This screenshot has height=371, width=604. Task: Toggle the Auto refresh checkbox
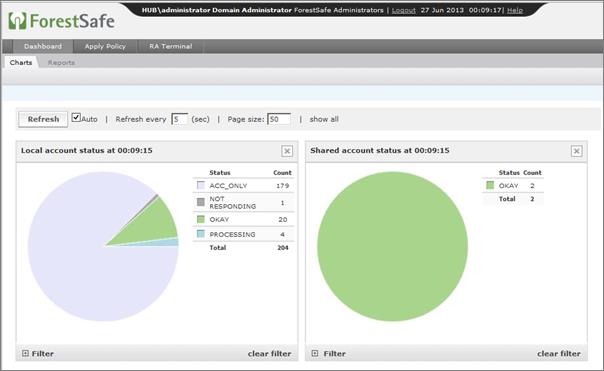pos(76,118)
